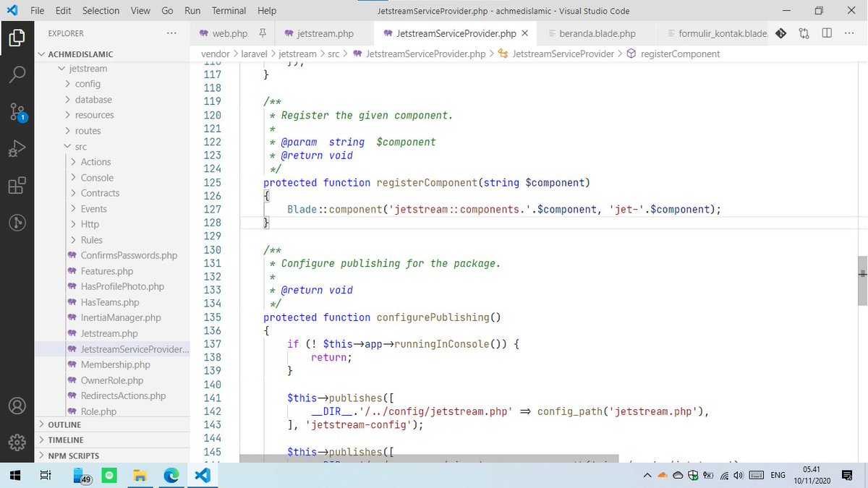This screenshot has width=868, height=488.
Task: Collapse the src folder
Action: coord(68,147)
